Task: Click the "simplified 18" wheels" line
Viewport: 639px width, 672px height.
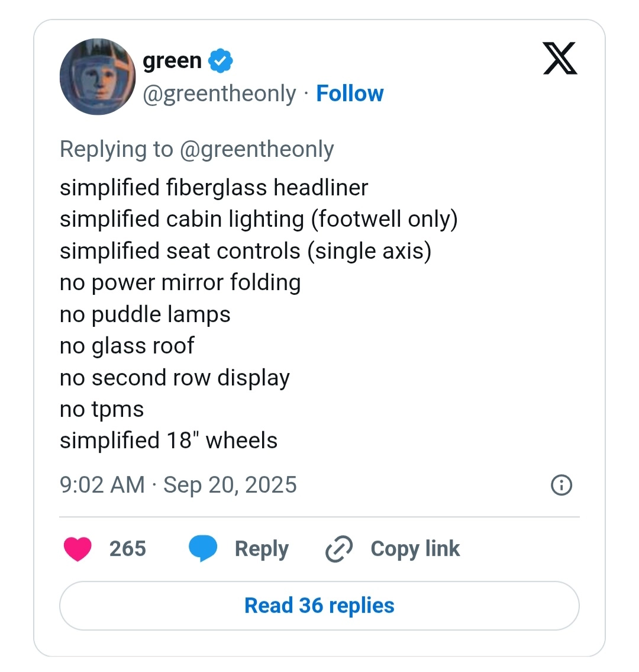Action: click(169, 441)
